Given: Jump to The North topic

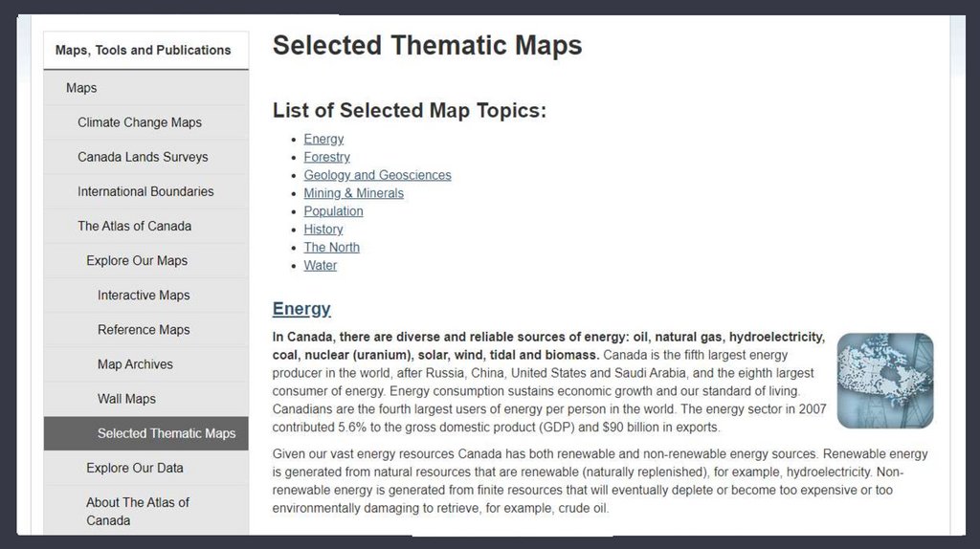Looking at the screenshot, I should 331,247.
